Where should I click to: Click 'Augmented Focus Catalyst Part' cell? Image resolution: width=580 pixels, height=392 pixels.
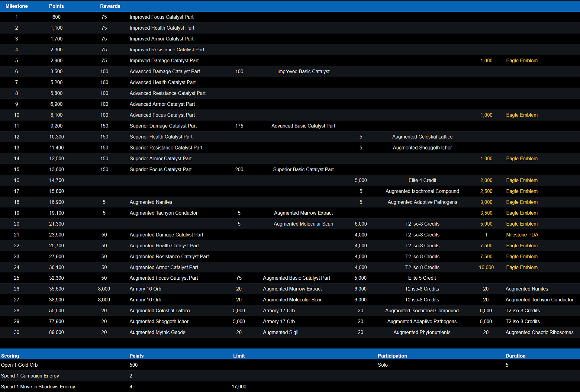[x=164, y=278]
